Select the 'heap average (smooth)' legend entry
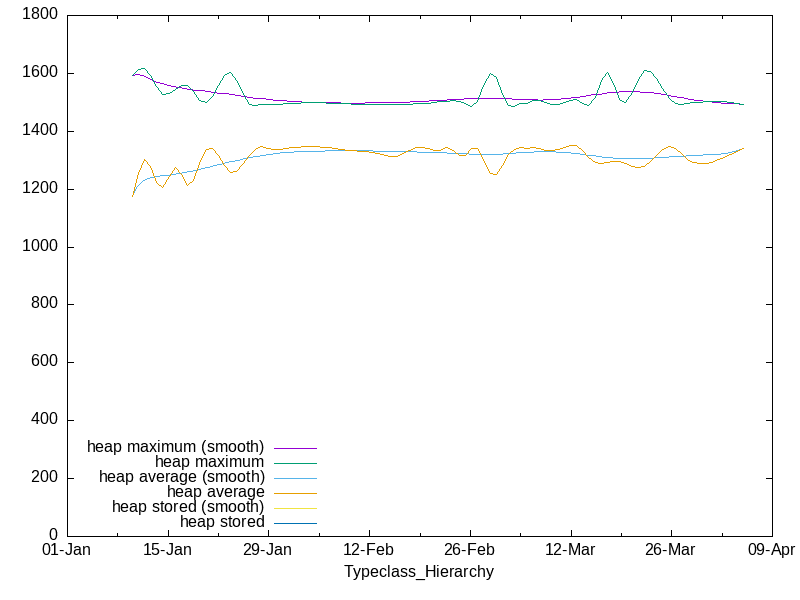 (181, 477)
